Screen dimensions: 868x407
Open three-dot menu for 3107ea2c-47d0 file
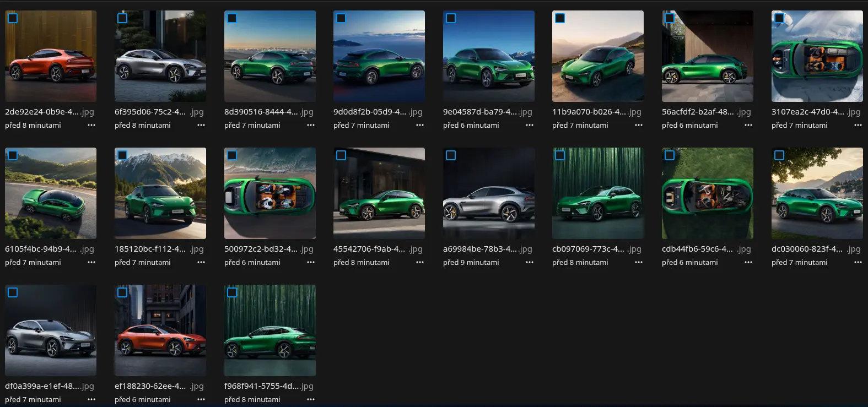pyautogui.click(x=858, y=126)
